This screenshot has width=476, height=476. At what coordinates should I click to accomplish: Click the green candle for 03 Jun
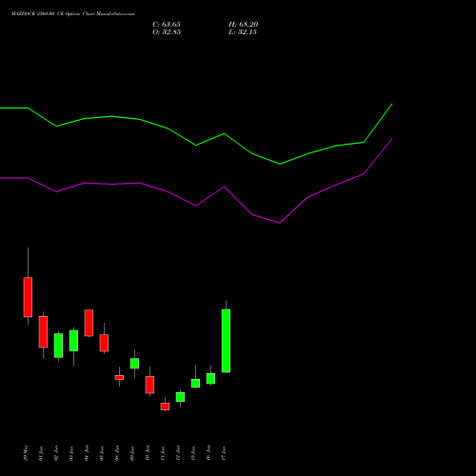coord(73,341)
